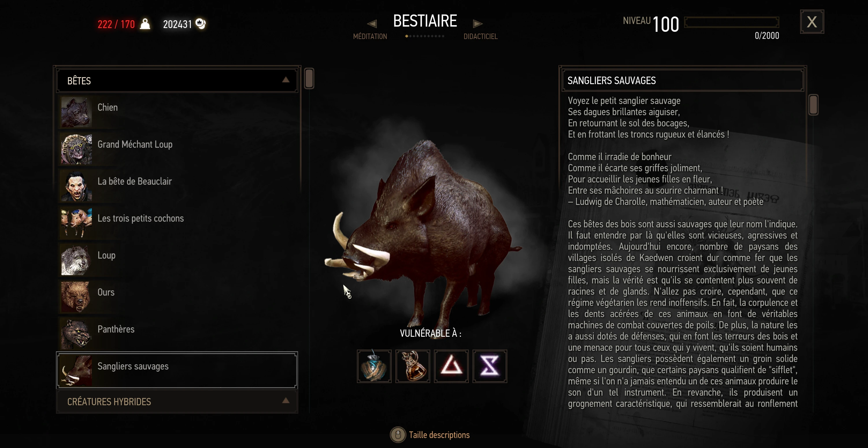Open the Didacticiel tab
Screen dimensions: 868x448
pos(480,36)
